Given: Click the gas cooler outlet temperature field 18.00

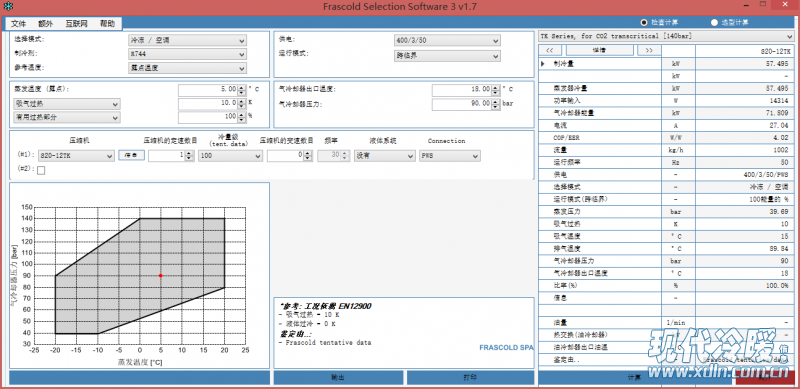Looking at the screenshot, I should [x=462, y=90].
